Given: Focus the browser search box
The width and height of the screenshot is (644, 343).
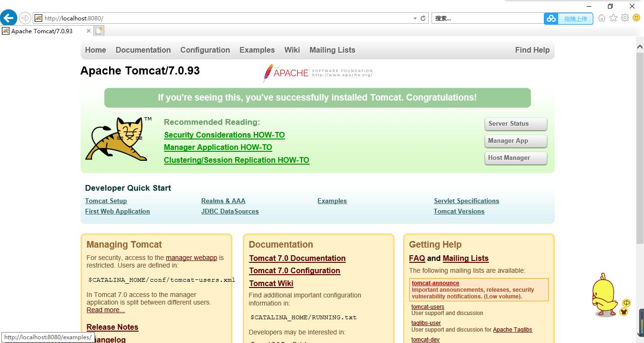Looking at the screenshot, I should click(487, 19).
